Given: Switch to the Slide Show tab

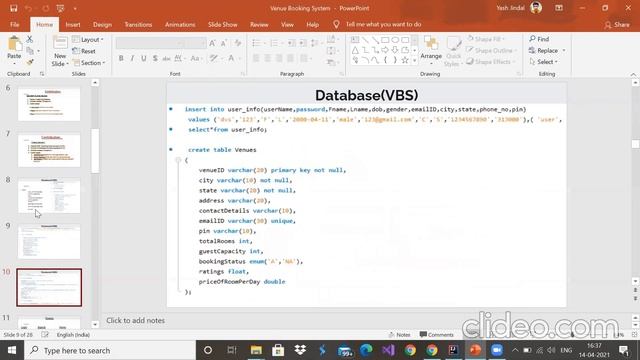Looking at the screenshot, I should (x=222, y=24).
